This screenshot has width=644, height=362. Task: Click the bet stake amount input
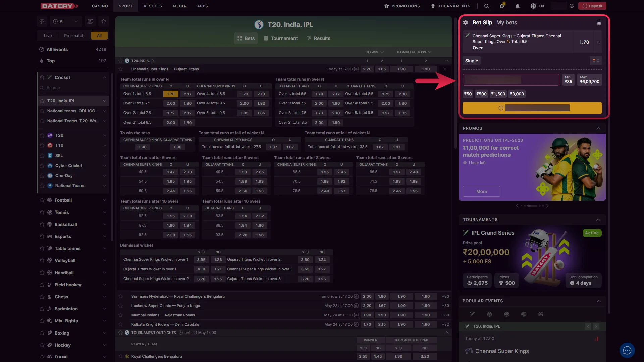click(511, 80)
